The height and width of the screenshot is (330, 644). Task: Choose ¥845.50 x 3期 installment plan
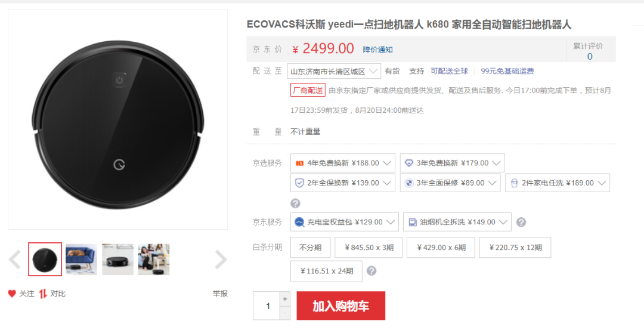click(369, 248)
